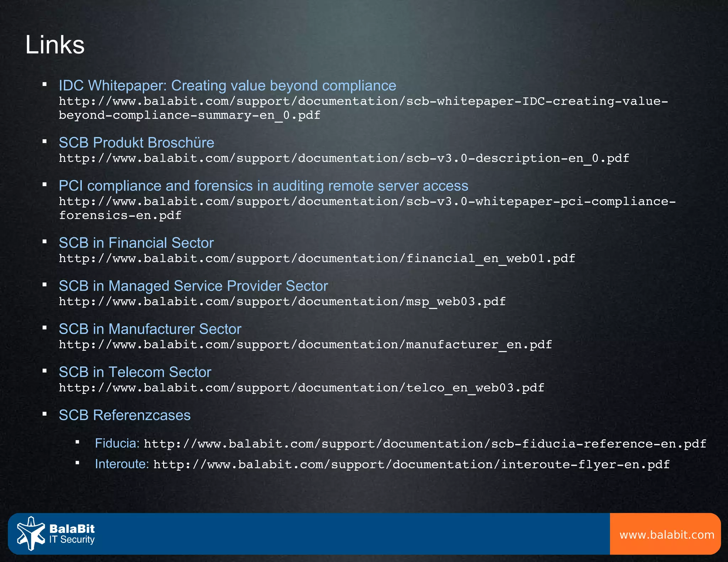This screenshot has height=562, width=728.
Task: Click the SCB Produkt Broschüre heading
Action: pos(136,143)
